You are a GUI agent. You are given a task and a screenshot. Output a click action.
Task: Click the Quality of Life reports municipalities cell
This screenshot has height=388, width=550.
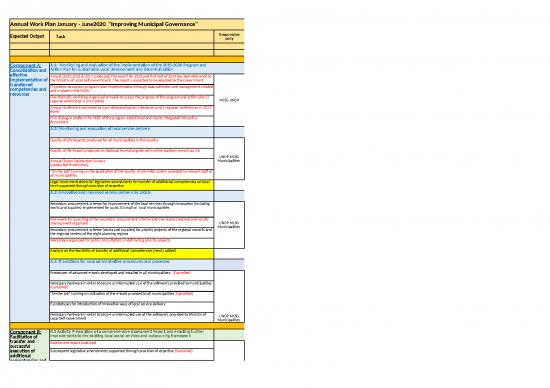[x=132, y=142]
